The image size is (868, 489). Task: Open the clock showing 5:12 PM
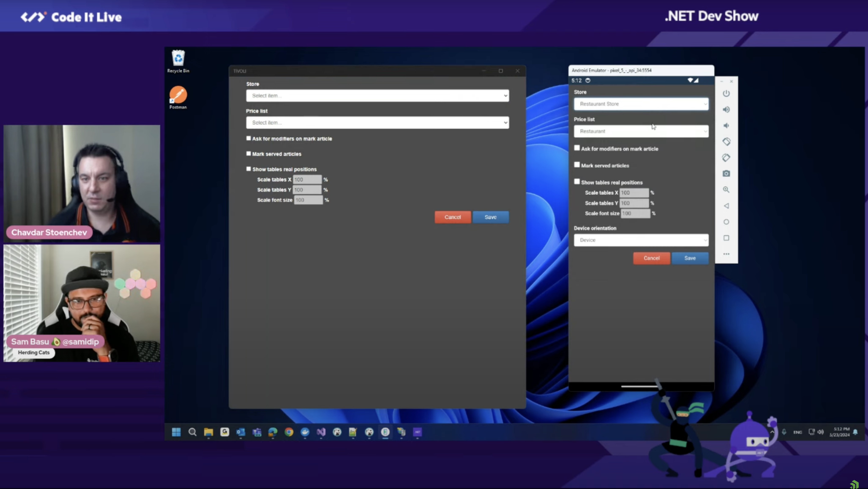click(x=839, y=432)
